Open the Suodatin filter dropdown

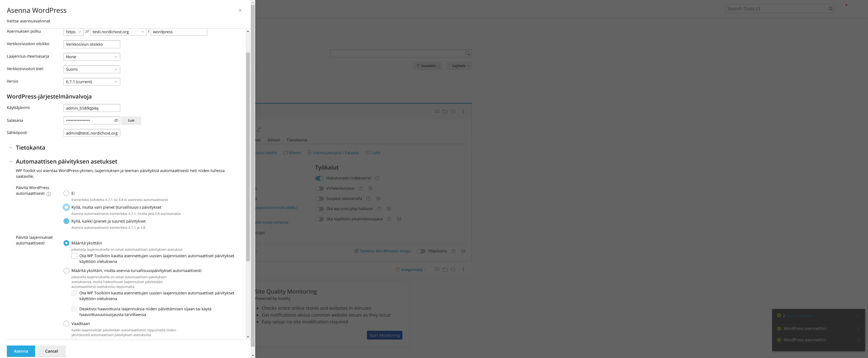[x=427, y=66]
